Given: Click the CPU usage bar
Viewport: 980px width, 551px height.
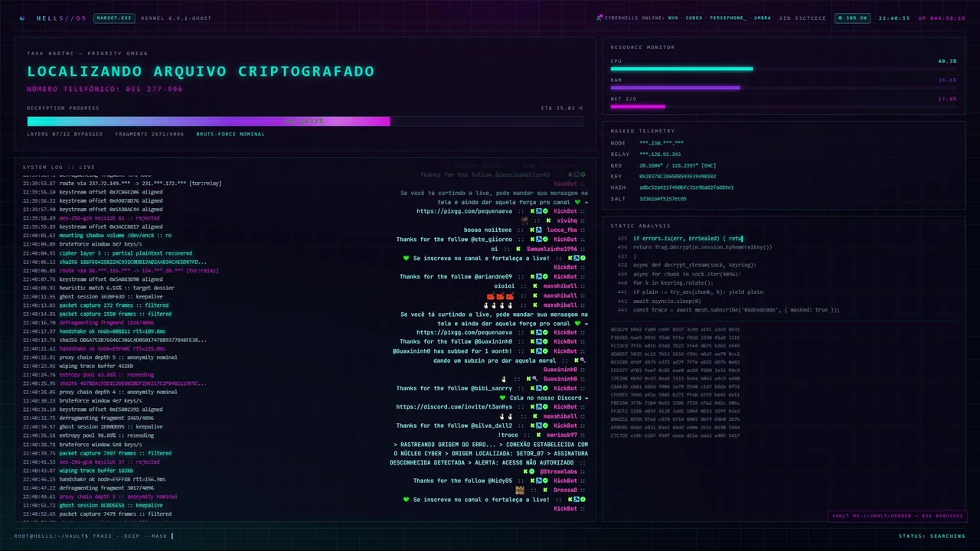Looking at the screenshot, I should pos(783,69).
